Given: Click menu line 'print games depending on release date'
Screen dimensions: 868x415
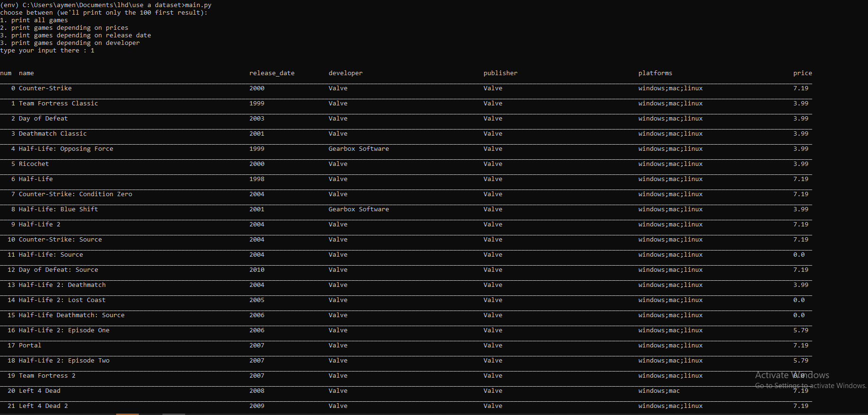Looking at the screenshot, I should pyautogui.click(x=76, y=35).
